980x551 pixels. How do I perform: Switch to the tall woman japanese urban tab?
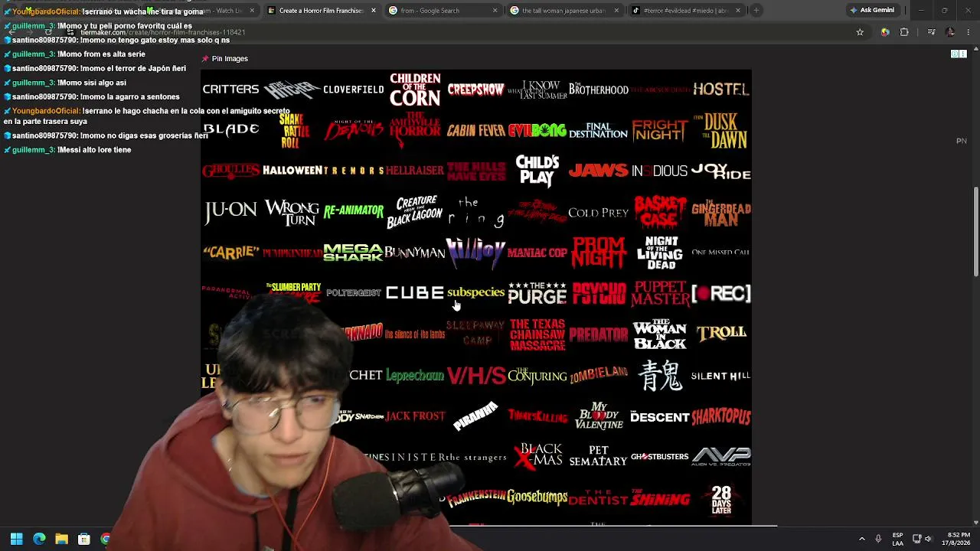coord(563,11)
